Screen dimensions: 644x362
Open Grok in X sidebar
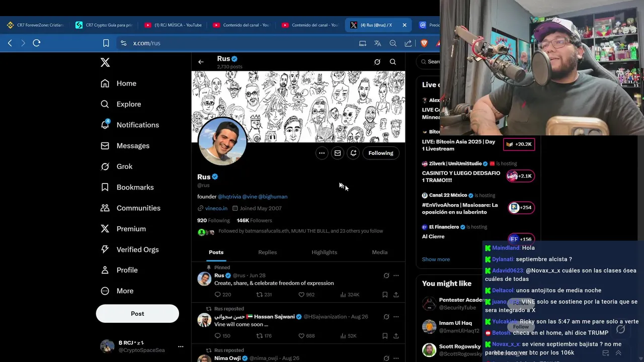[x=117, y=166]
